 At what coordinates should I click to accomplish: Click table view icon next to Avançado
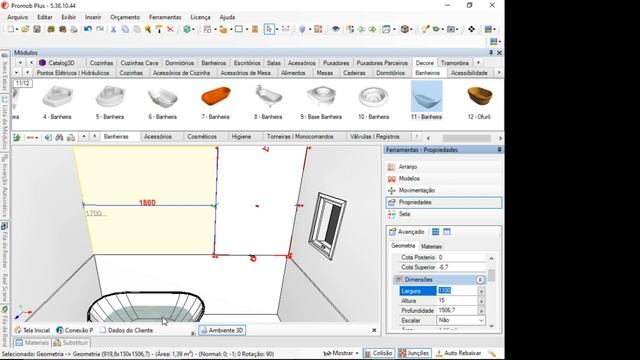tap(436, 232)
